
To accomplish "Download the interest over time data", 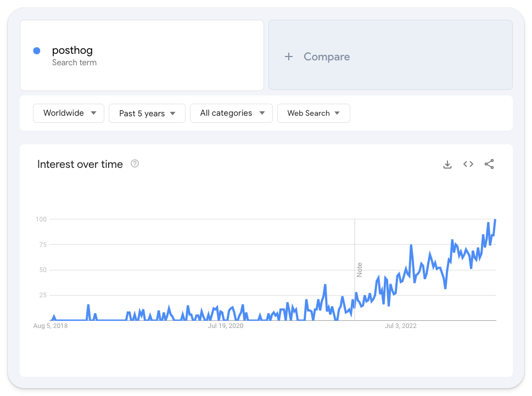I will [447, 164].
